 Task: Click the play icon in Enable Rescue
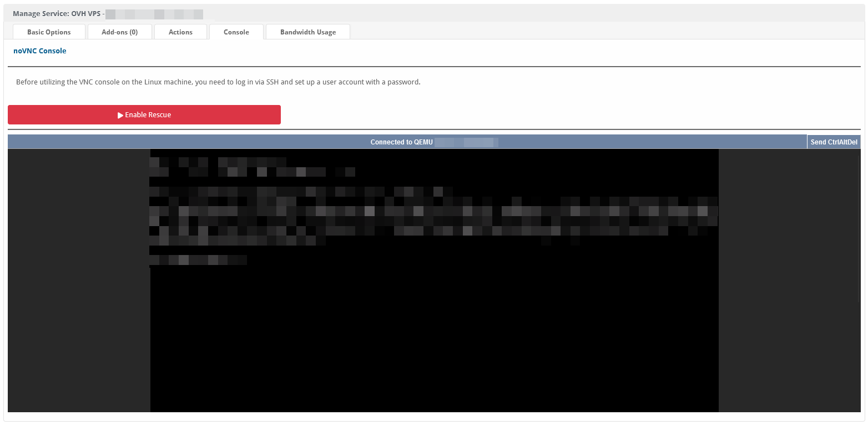click(x=120, y=115)
